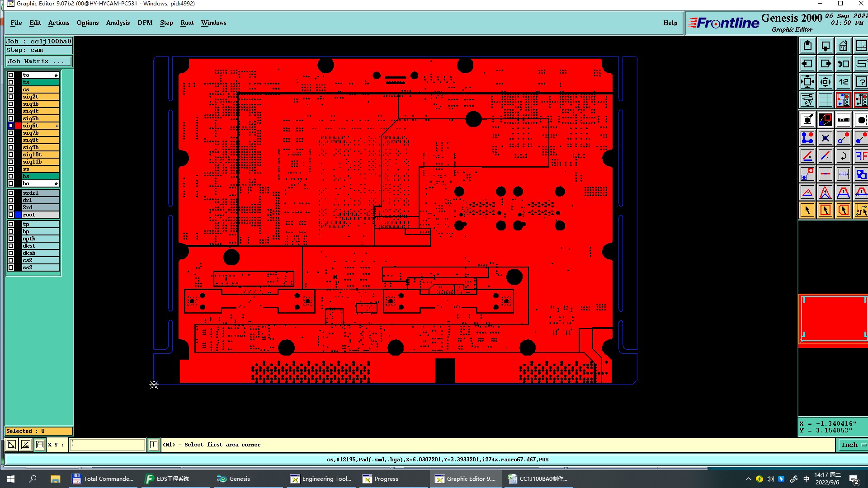Click the delete intersection X icon
868x488 pixels.
(825, 138)
